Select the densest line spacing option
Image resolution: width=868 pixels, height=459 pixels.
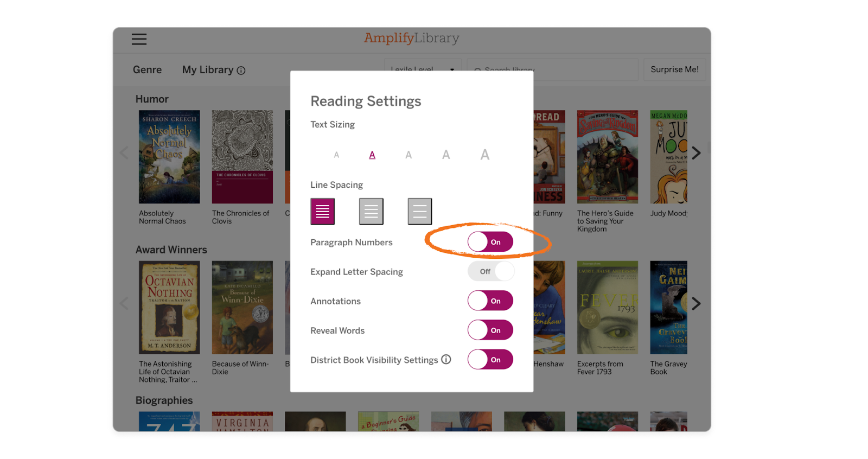[322, 211]
